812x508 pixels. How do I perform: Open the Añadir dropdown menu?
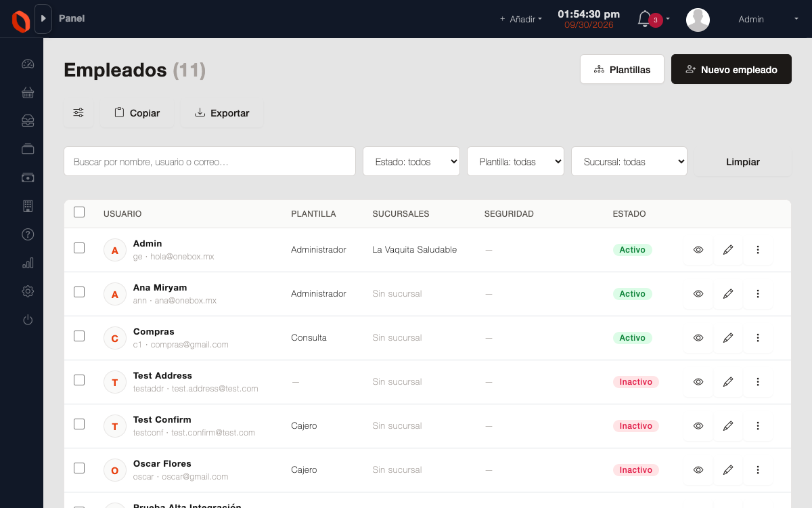(521, 19)
